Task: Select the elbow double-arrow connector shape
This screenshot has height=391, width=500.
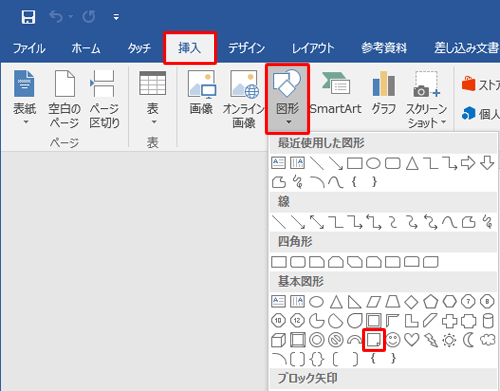Action: 374,222
